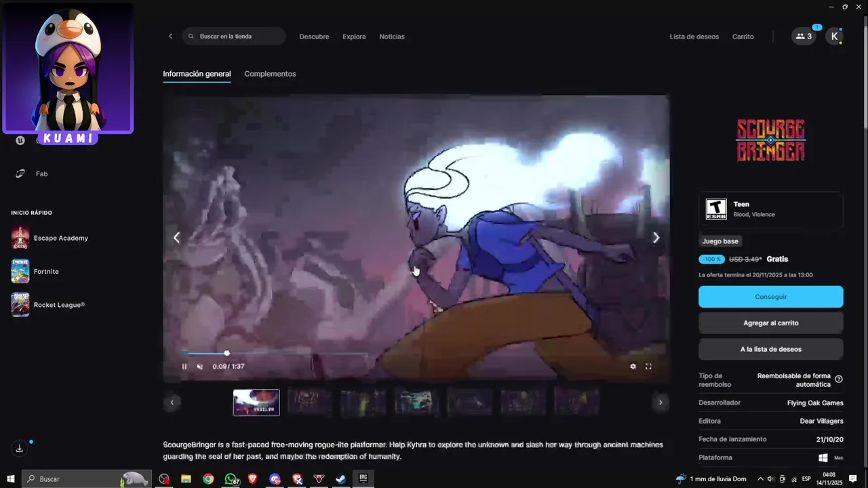Select the second media thumbnail
The width and height of the screenshot is (868, 488).
[310, 401]
